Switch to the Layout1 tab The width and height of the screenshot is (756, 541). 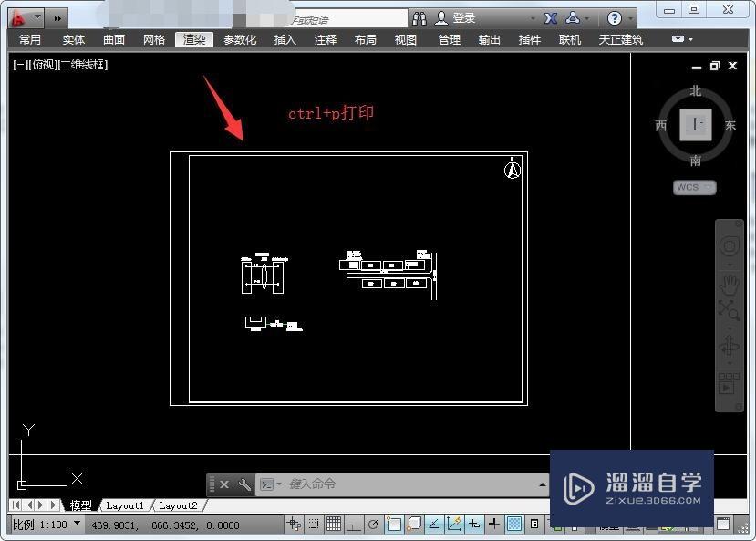click(x=125, y=505)
